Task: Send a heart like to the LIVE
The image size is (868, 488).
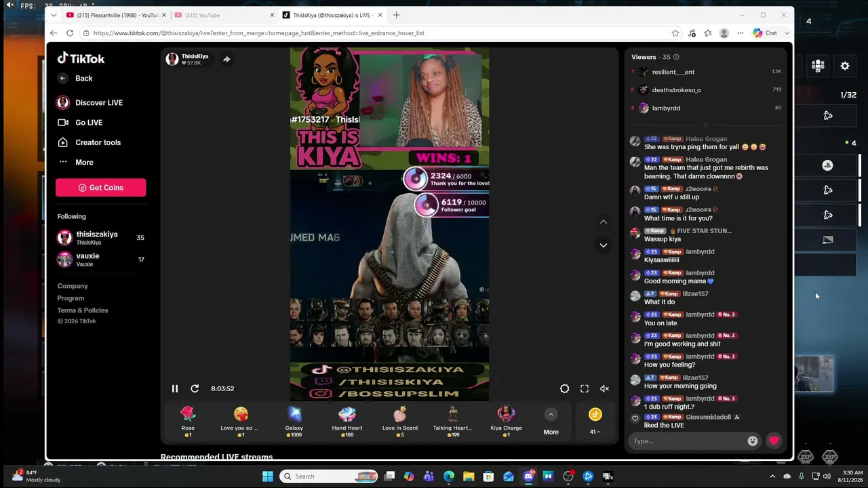Action: [774, 441]
